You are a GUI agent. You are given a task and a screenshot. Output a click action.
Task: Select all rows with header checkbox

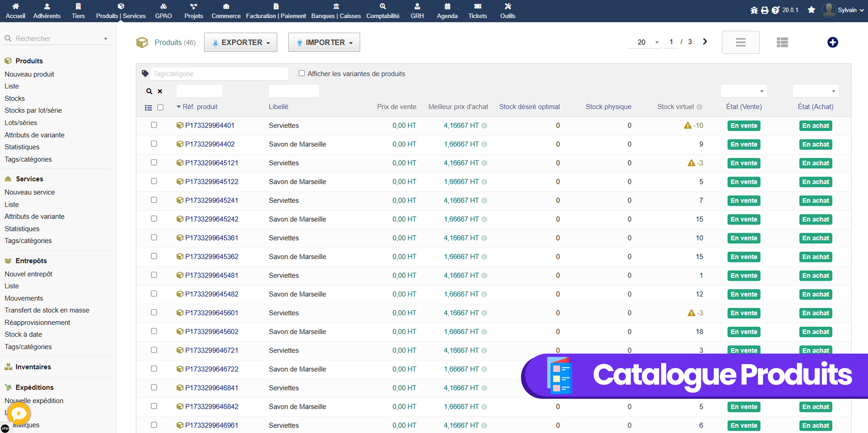tap(160, 108)
